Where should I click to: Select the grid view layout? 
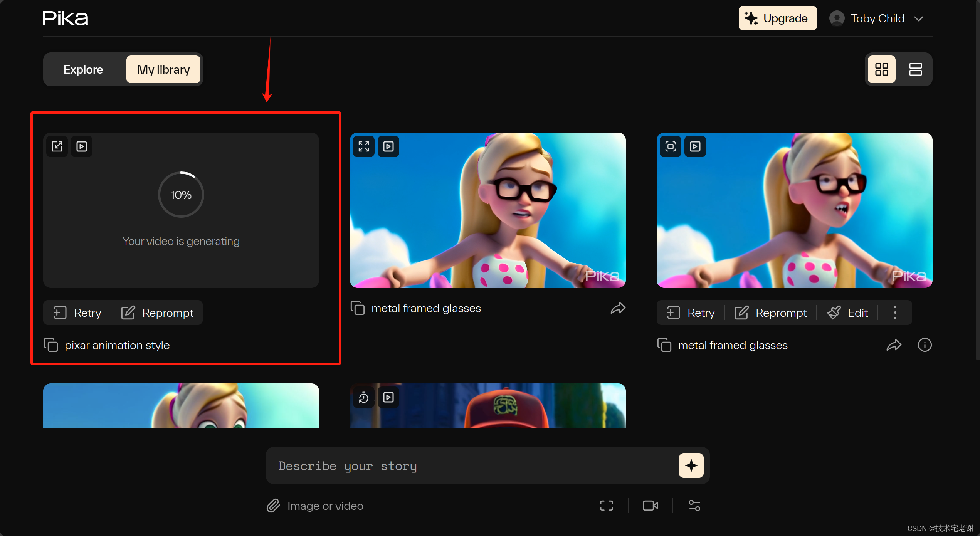pyautogui.click(x=881, y=69)
